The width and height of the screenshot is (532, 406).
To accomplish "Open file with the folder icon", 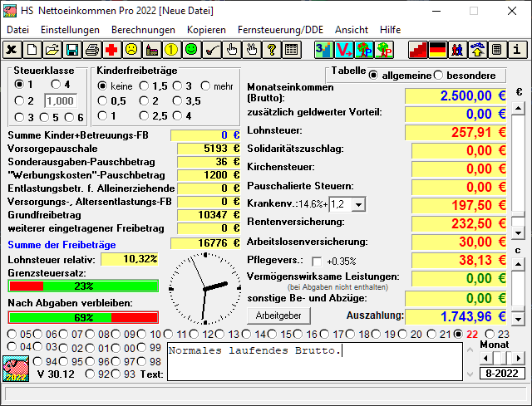I will 52,50.
